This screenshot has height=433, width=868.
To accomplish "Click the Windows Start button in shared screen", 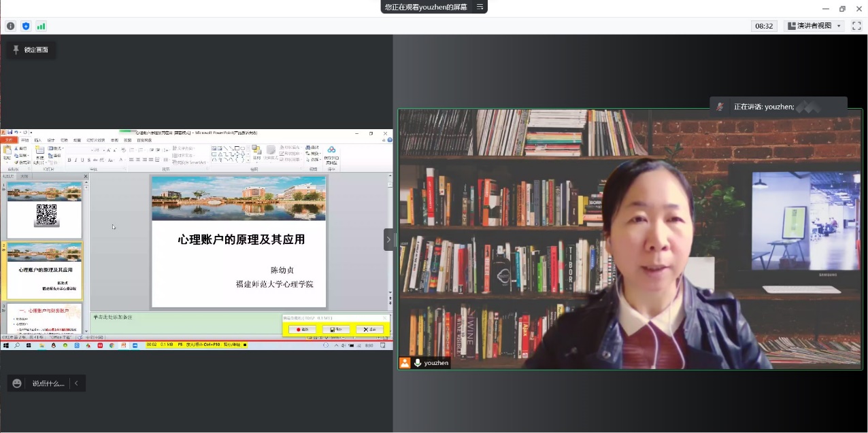I will 6,345.
